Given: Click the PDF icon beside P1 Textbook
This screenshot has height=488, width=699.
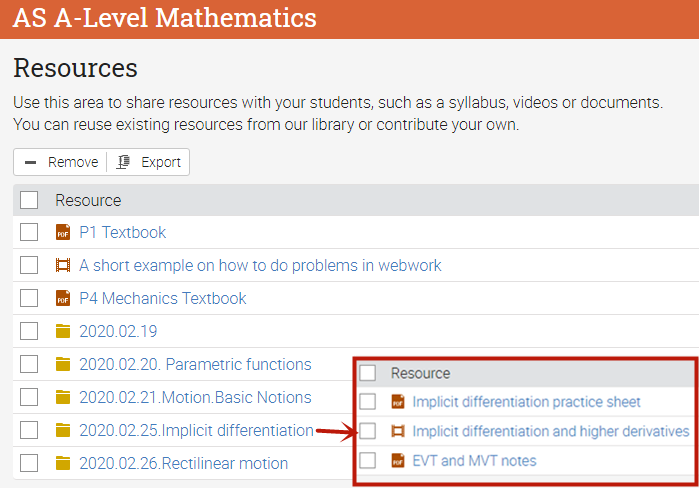Looking at the screenshot, I should tap(64, 232).
